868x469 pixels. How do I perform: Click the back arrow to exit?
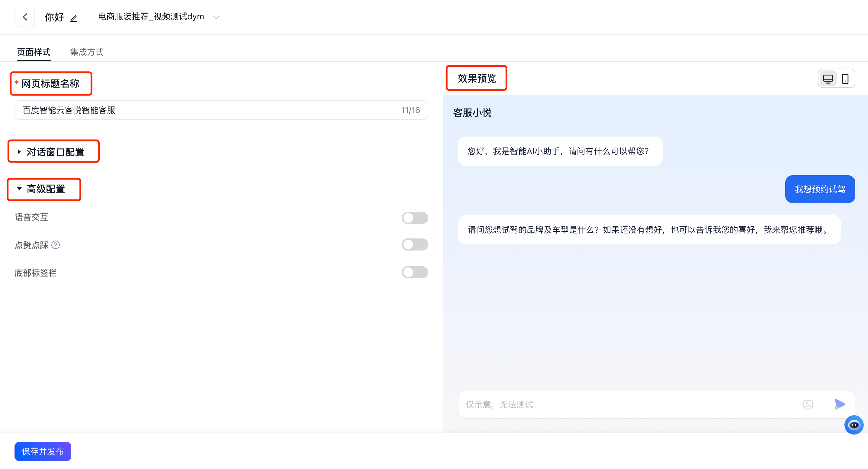(24, 17)
